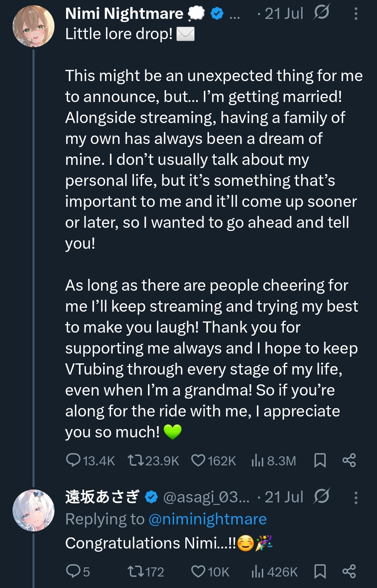The image size is (377, 588).
Task: Open the @niminightmare mention link
Action: pyautogui.click(x=207, y=519)
